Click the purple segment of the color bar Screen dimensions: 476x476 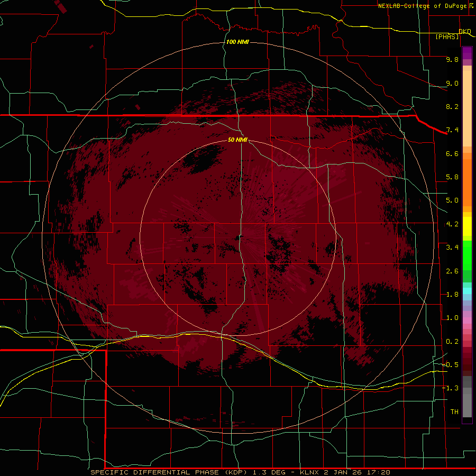pos(467,53)
